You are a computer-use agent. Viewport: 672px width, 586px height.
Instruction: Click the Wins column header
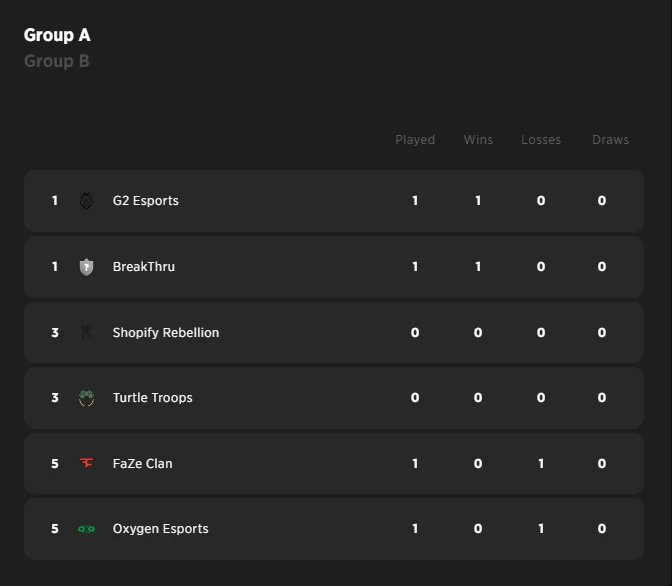point(478,140)
